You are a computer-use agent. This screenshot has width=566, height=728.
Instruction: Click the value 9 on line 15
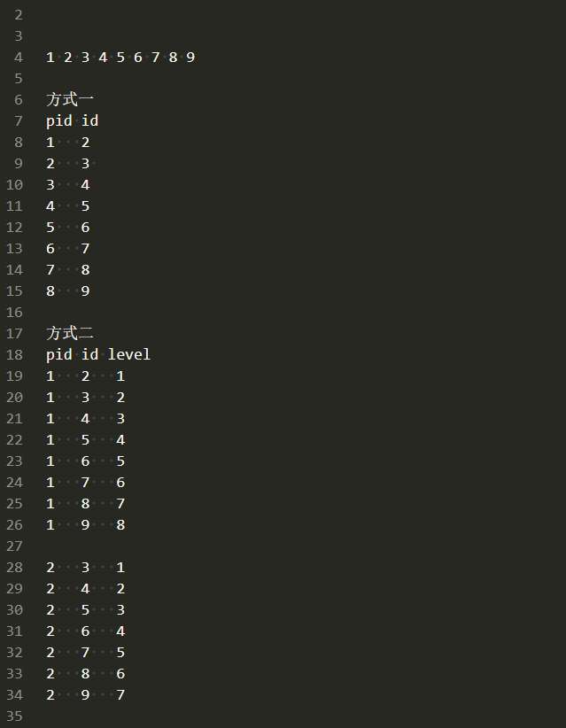click(85, 291)
